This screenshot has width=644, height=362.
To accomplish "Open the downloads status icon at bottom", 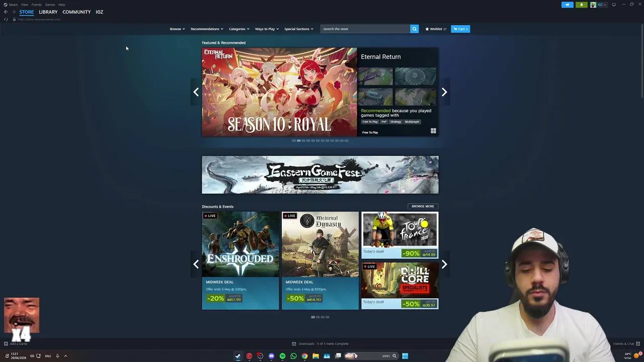I will click(294, 344).
